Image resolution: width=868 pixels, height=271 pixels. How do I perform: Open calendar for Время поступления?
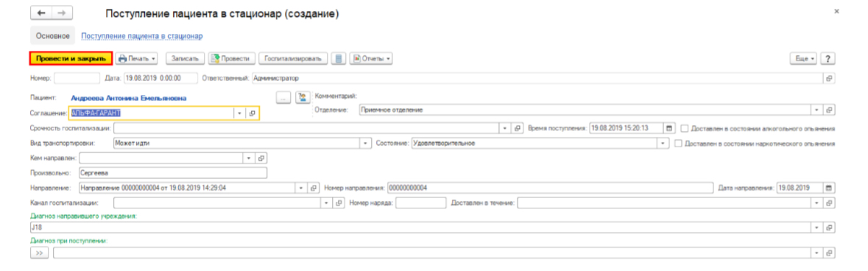pos(670,128)
